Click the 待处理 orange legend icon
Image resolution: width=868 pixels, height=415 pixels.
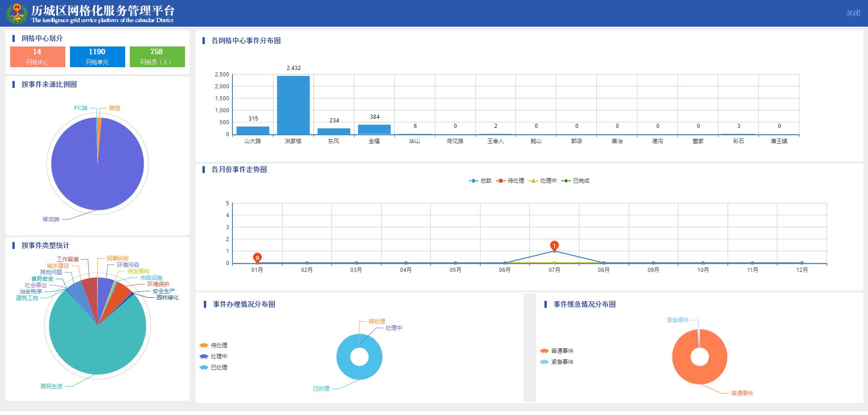click(204, 346)
